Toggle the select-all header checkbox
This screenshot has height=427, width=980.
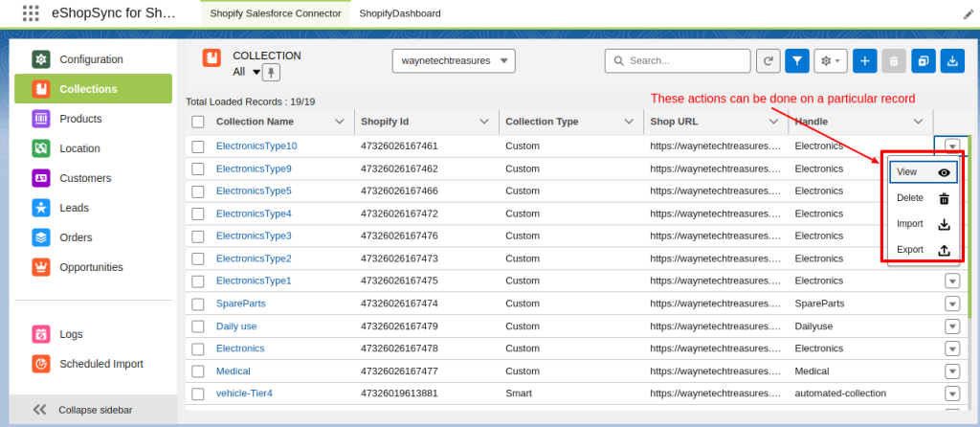tap(198, 122)
